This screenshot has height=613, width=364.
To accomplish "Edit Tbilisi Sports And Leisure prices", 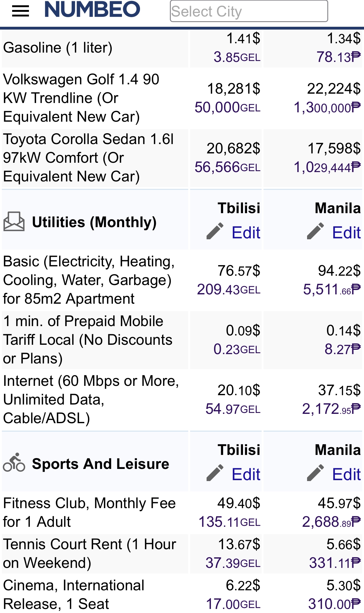I will pyautogui.click(x=246, y=475).
